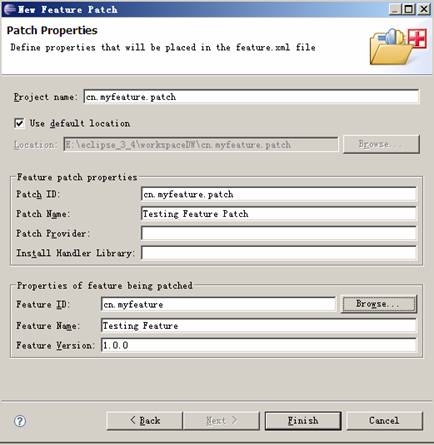Click the "Patch Provider:" label

click(x=53, y=233)
